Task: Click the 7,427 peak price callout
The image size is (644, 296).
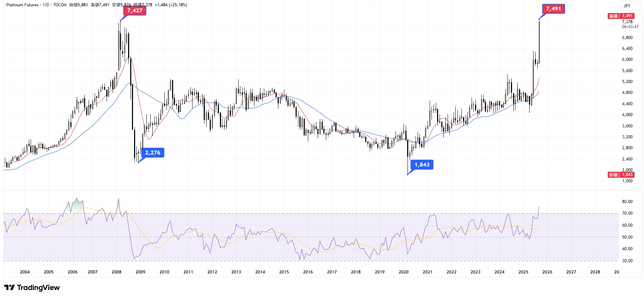Action: pos(134,11)
